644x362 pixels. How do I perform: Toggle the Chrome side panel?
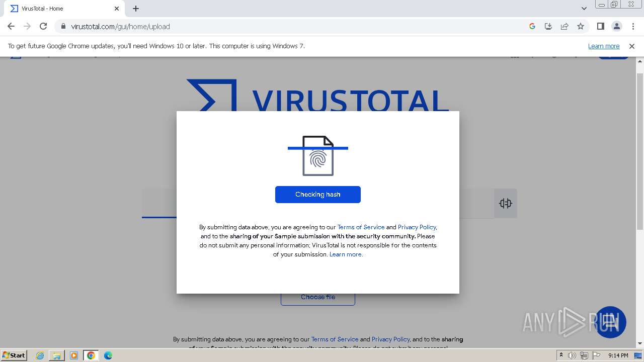point(601,27)
